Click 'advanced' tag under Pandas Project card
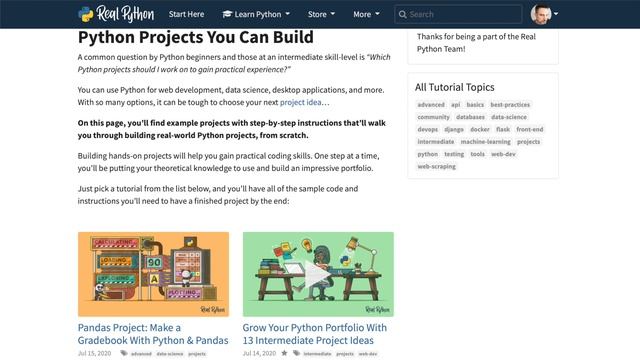The height and width of the screenshot is (360, 640). 141,354
